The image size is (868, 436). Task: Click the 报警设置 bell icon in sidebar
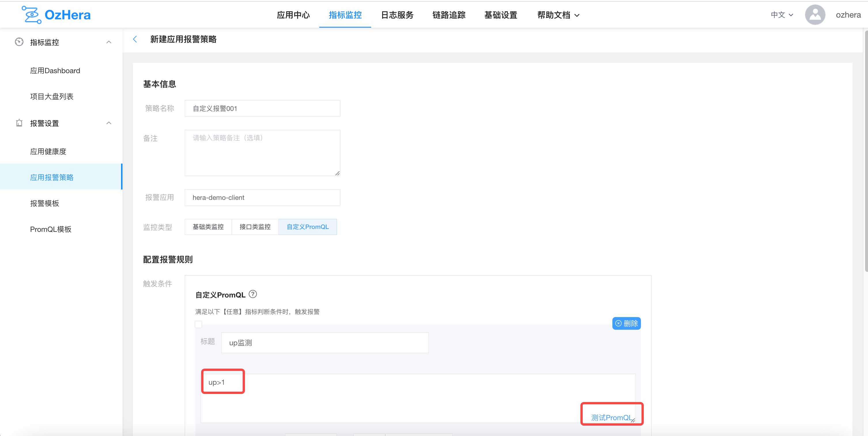click(x=19, y=123)
